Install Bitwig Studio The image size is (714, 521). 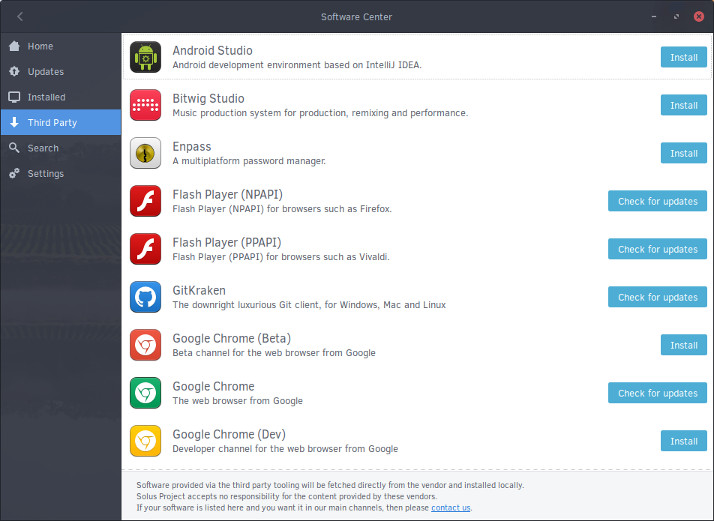coord(683,105)
